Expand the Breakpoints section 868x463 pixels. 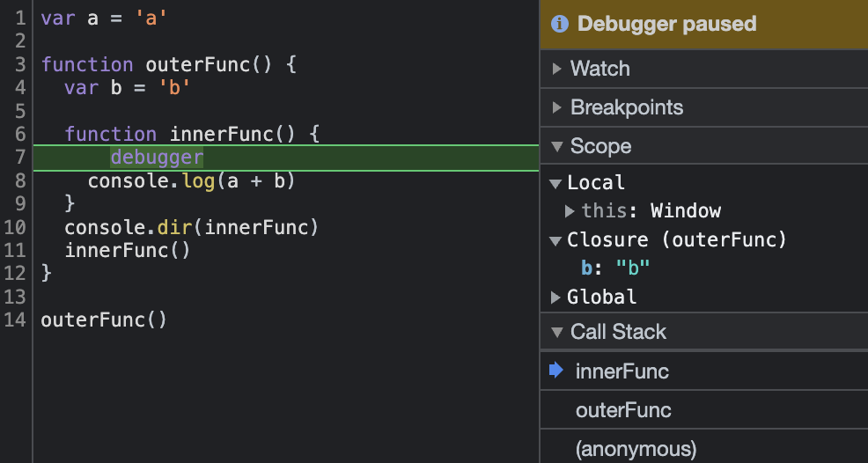tap(557, 107)
